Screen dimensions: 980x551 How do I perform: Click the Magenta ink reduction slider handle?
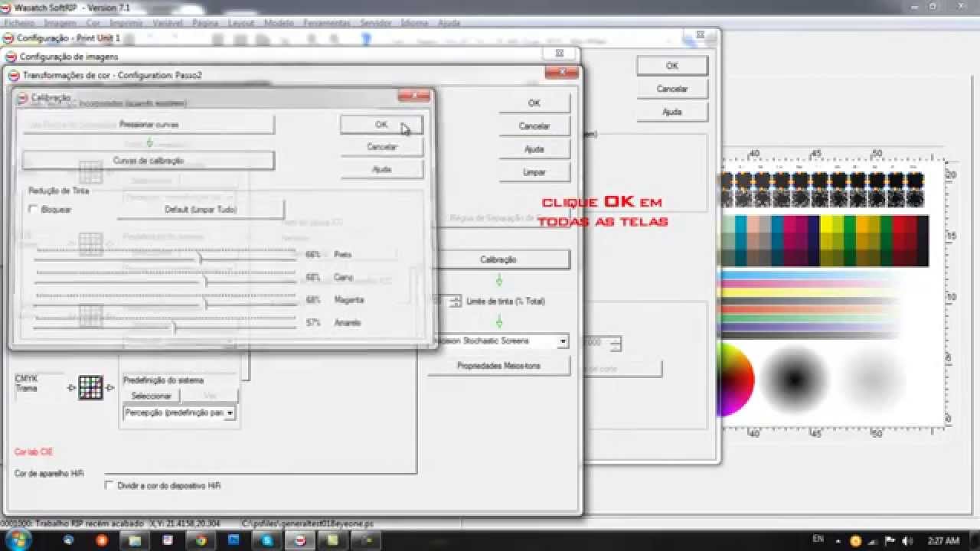(x=206, y=304)
